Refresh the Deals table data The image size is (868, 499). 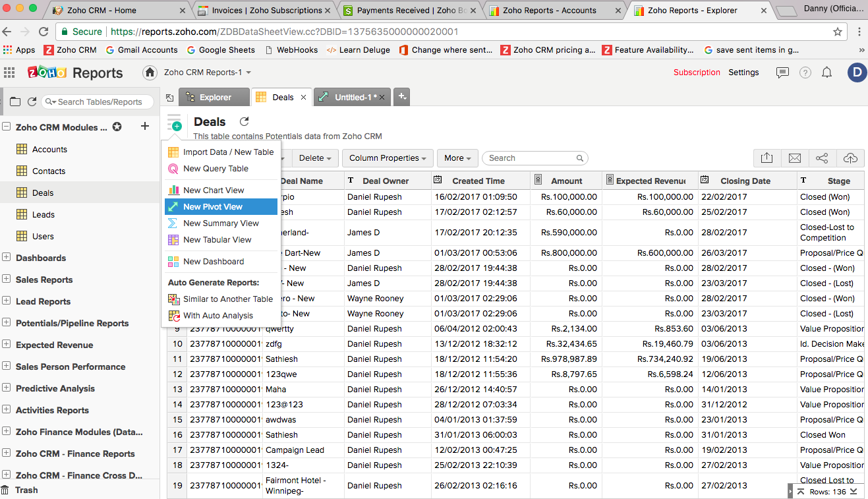[x=244, y=122]
